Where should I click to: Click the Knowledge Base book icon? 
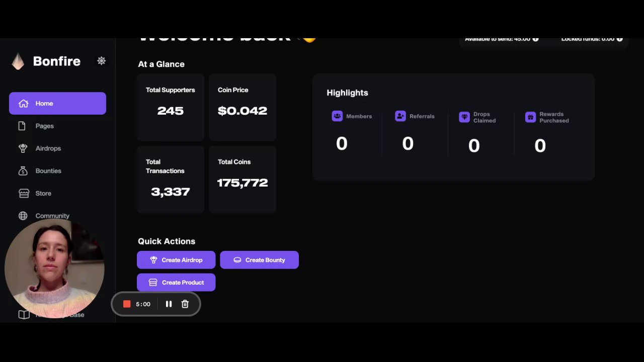(24, 315)
